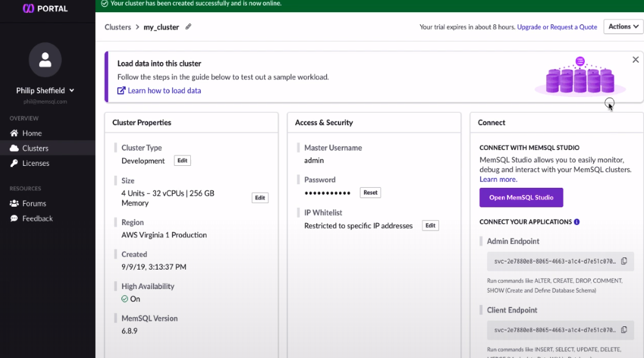Copy the Client Endpoint address
Viewport: 644px width, 358px height.
[x=623, y=330]
